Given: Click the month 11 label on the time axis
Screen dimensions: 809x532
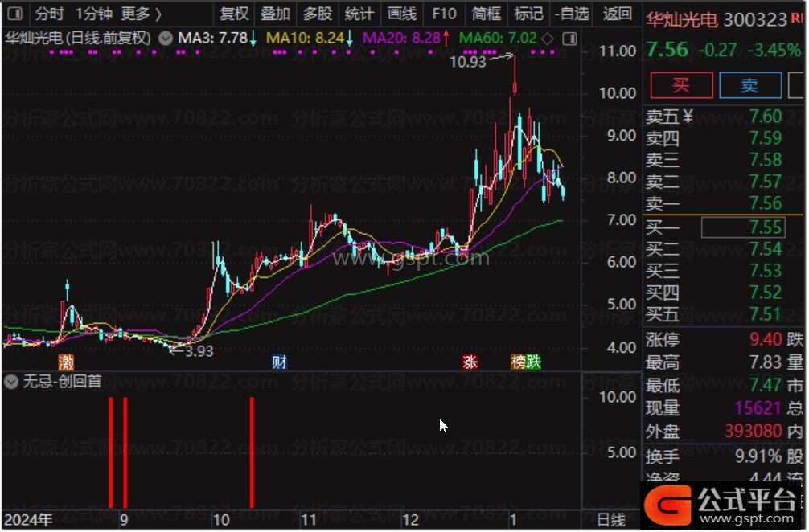Looking at the screenshot, I should pyautogui.click(x=309, y=520).
